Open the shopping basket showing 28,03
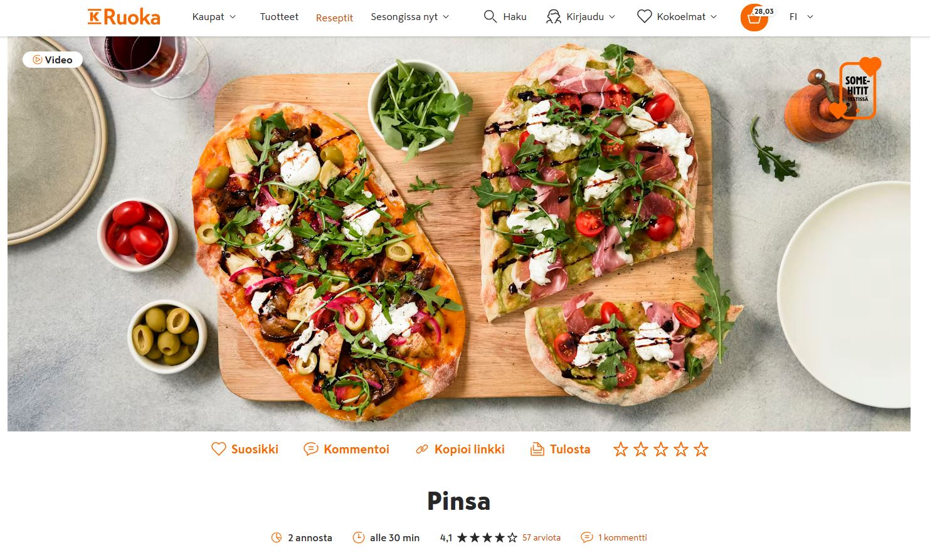The height and width of the screenshot is (560, 930). 756,17
